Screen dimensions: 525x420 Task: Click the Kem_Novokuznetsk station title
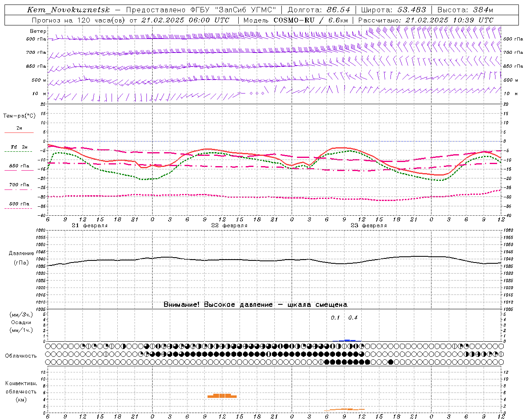coord(68,10)
